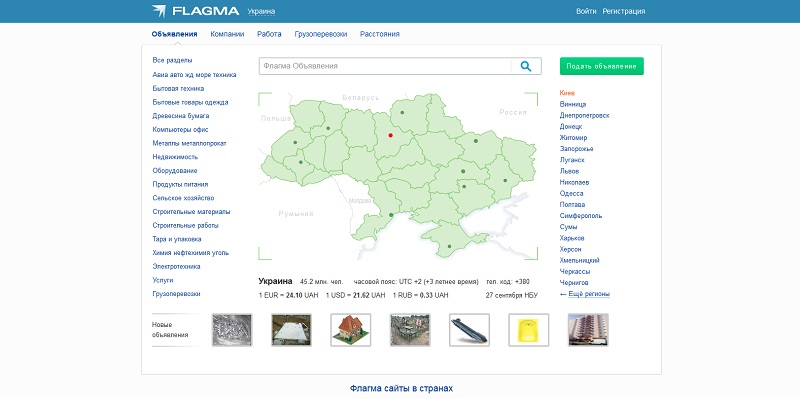
Task: Open the yellow canister listing thumbnail
Action: tap(529, 330)
